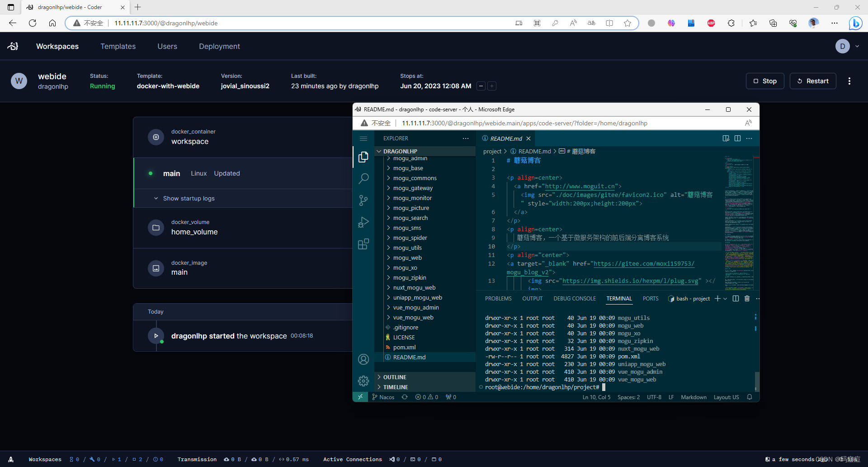Click the remote indicator in status bar

360,397
